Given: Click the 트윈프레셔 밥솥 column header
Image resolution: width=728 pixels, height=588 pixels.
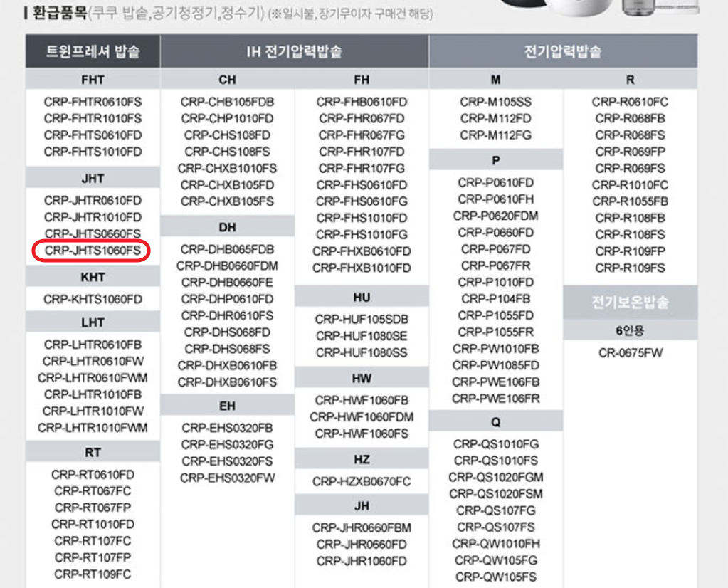Looking at the screenshot, I should [93, 51].
